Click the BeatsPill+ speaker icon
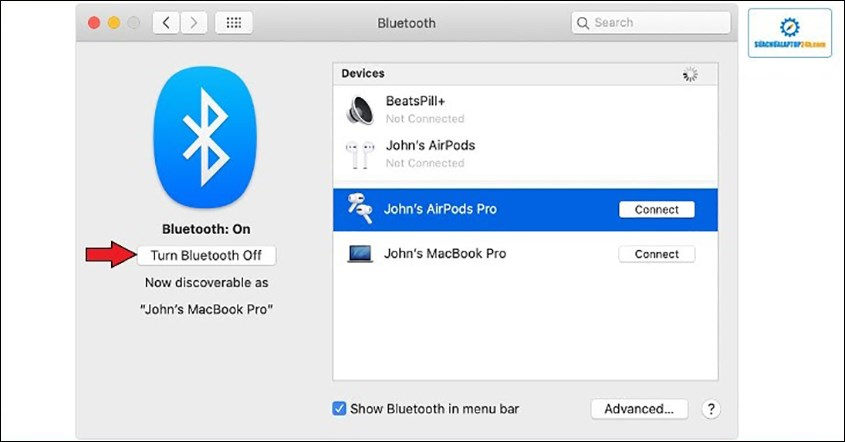 pyautogui.click(x=361, y=109)
